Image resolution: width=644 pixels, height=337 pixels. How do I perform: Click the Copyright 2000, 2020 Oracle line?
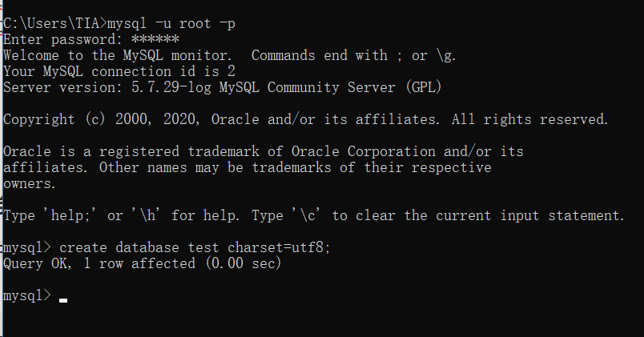pos(305,119)
